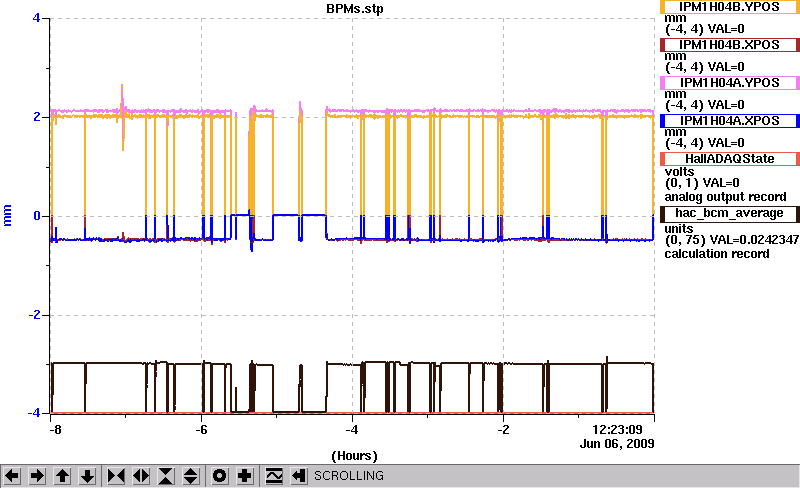Screen dimensions: 800x488
Task: Select the IPM1H04A.YPOS curve in the legend
Action: pyautogui.click(x=730, y=83)
